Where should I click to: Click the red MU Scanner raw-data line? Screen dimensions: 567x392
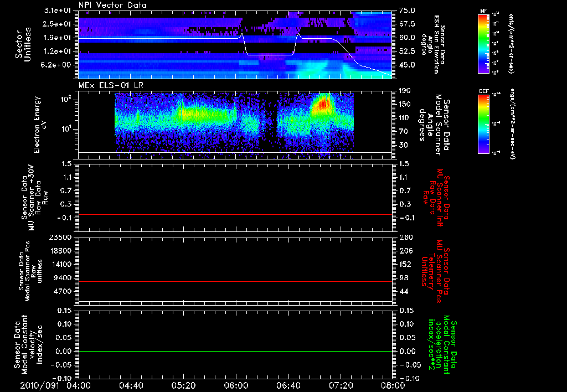click(235, 214)
